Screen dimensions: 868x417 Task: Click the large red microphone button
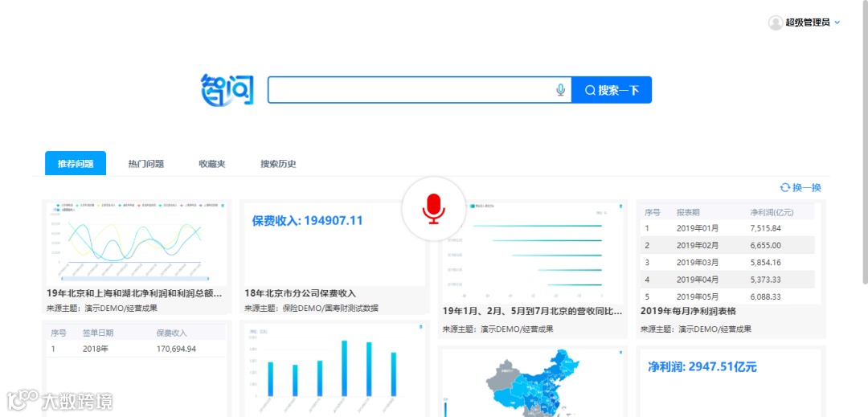tap(433, 210)
